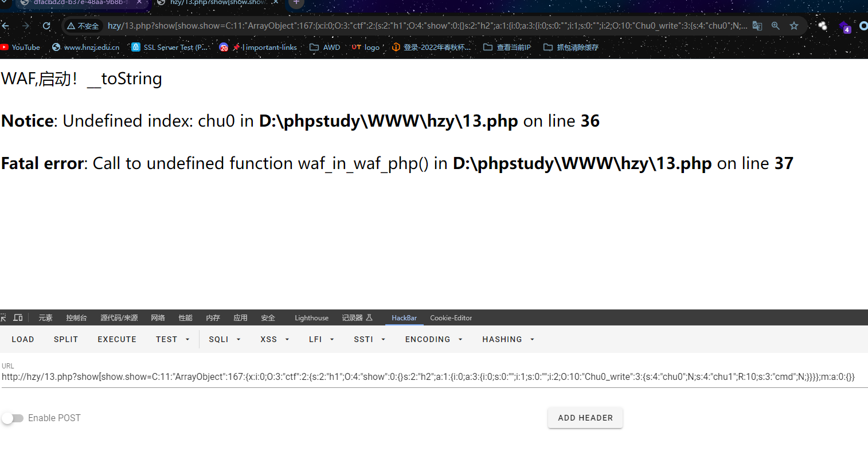Image resolution: width=868 pixels, height=467 pixels.
Task: Switch to the Lighthouse tab
Action: [311, 317]
